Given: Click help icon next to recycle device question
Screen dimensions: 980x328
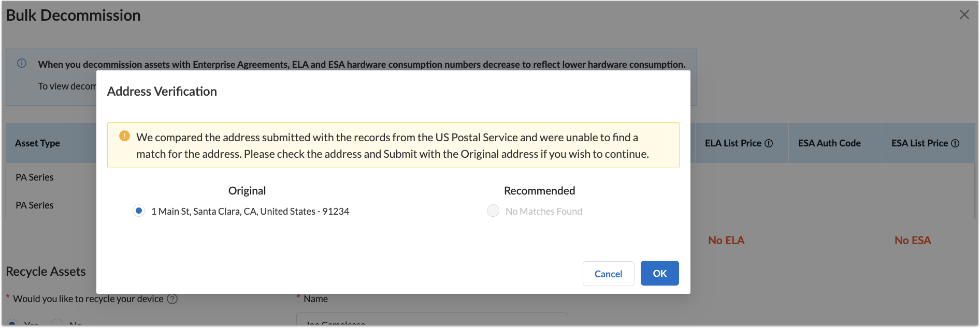Looking at the screenshot, I should point(172,299).
